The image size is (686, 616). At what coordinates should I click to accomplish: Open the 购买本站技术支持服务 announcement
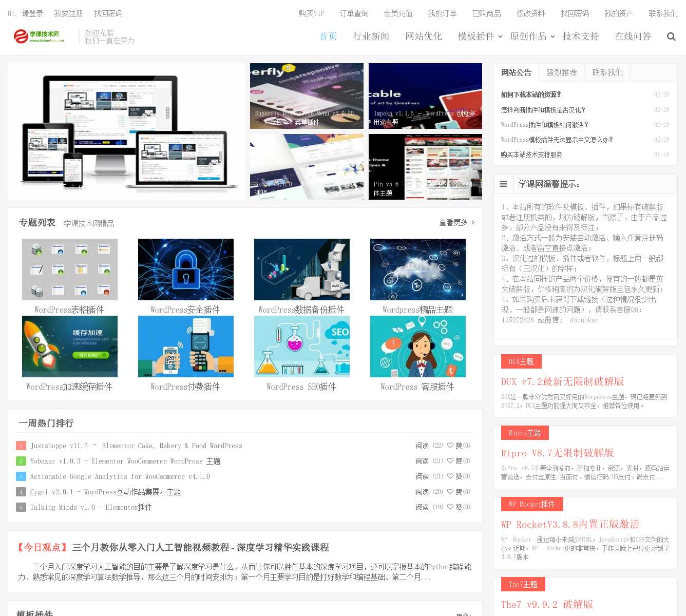click(x=531, y=155)
